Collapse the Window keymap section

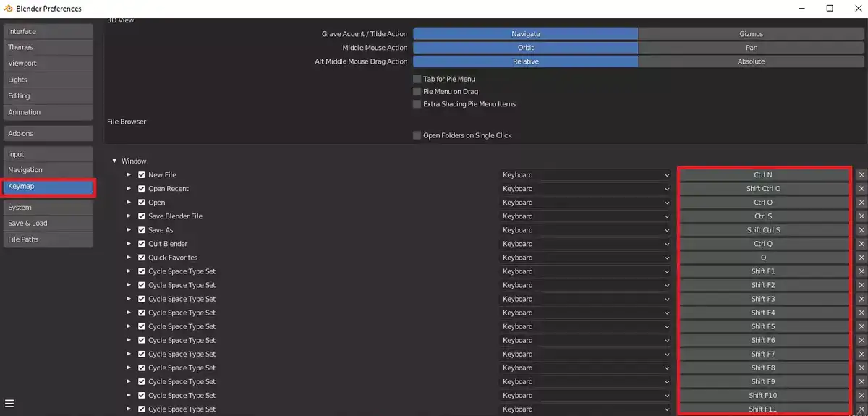point(114,161)
